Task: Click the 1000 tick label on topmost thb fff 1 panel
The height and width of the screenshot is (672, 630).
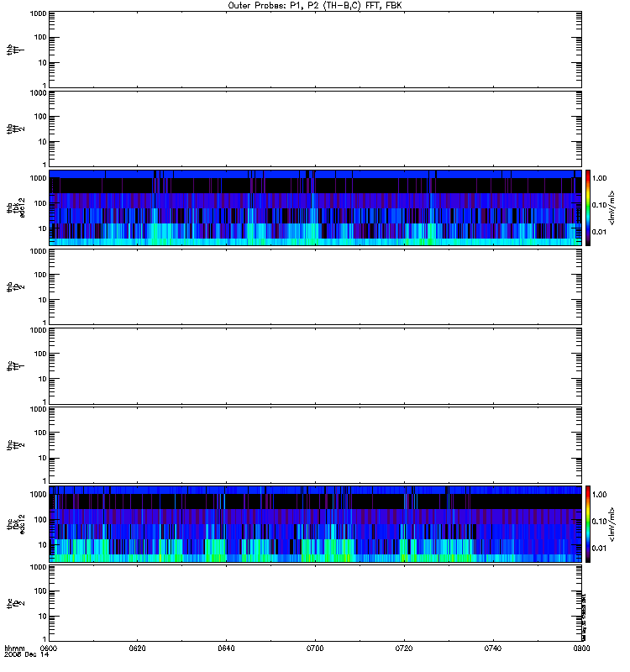Action: (x=38, y=13)
